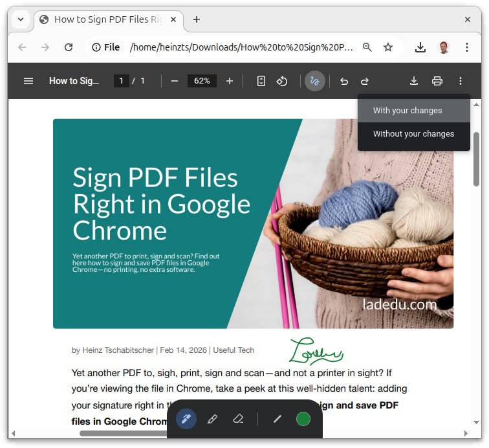Fit PDF to page
Image resolution: width=489 pixels, height=448 pixels.
(x=261, y=81)
